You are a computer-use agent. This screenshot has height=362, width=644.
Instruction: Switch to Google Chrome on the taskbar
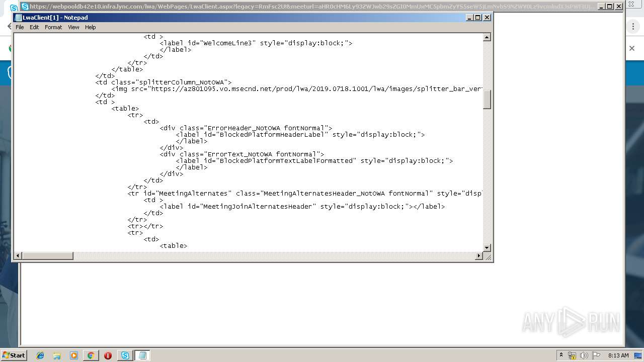point(91,355)
